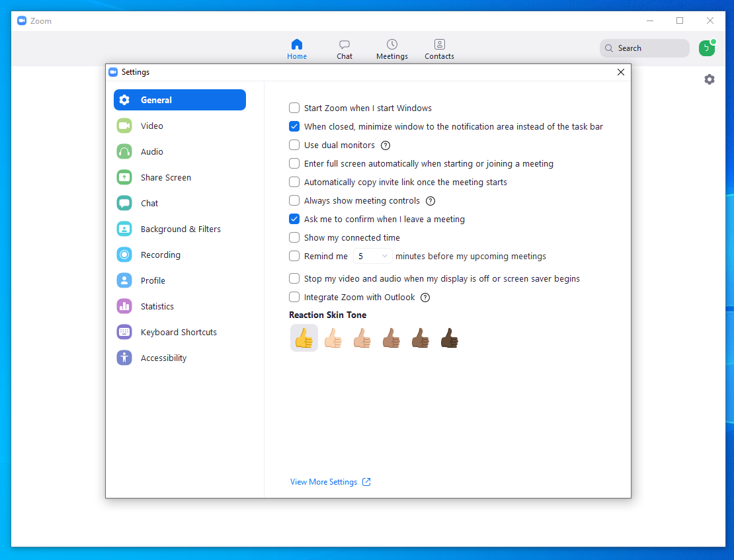Screen dimensions: 734x560
Task: Select the Statistics chart icon
Action: (x=124, y=306)
